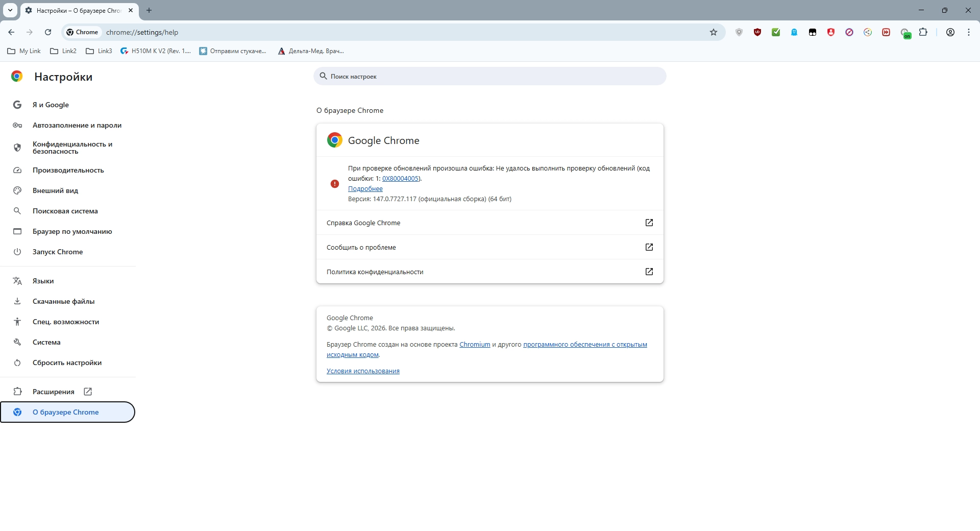Go back with the Back arrow
The height and width of the screenshot is (531, 980).
coord(11,32)
